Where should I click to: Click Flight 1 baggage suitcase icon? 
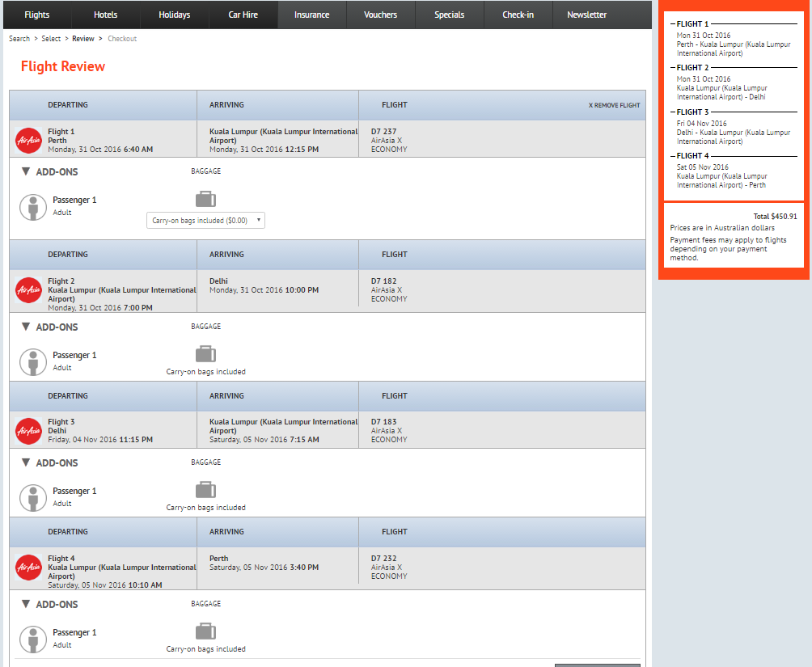[x=205, y=199]
